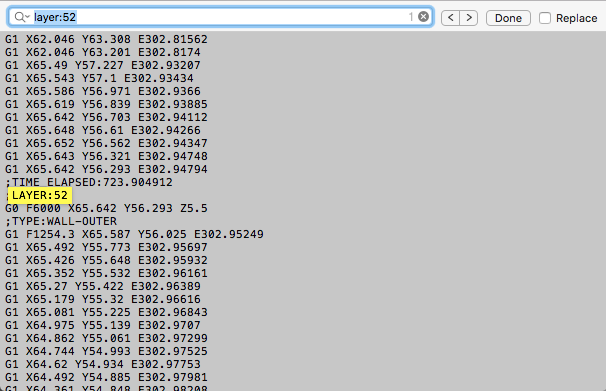Screen dimensions: 606x391
Task: Click line ending E302.96161
Action: coord(106,273)
